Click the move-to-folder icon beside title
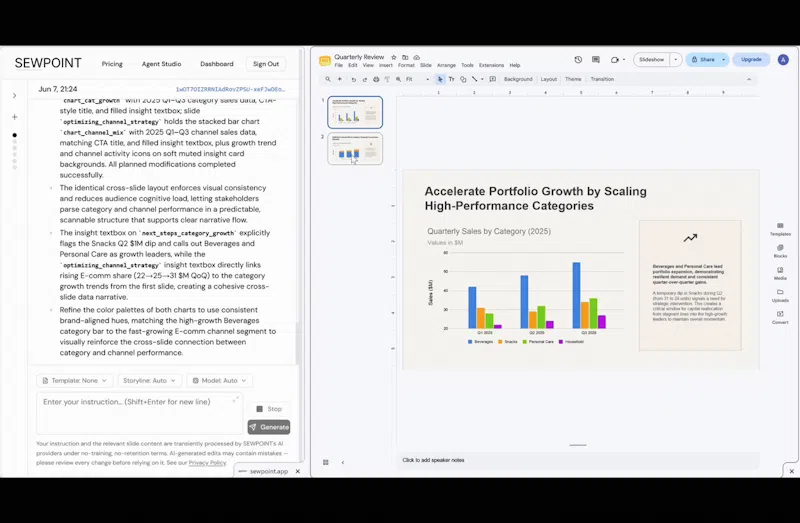Screen dimensions: 800x523 [405, 57]
